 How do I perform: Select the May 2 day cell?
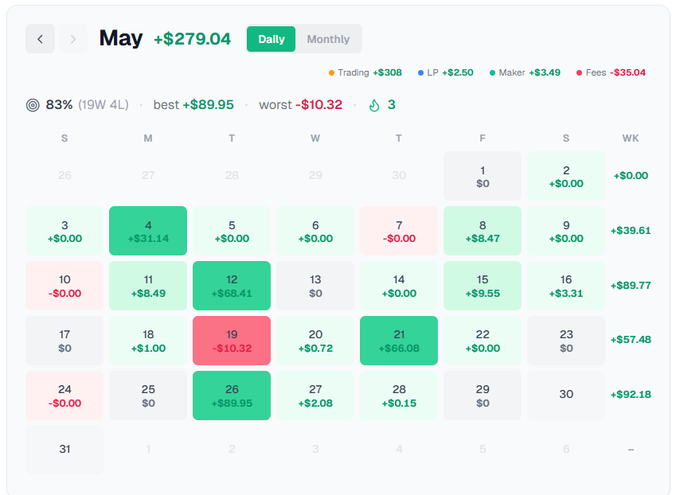(566, 176)
